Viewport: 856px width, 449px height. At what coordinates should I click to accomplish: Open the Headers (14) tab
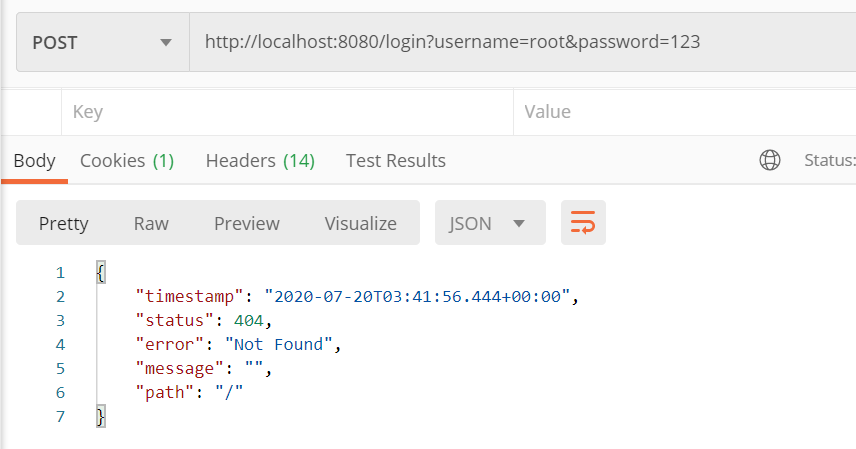pos(260,161)
